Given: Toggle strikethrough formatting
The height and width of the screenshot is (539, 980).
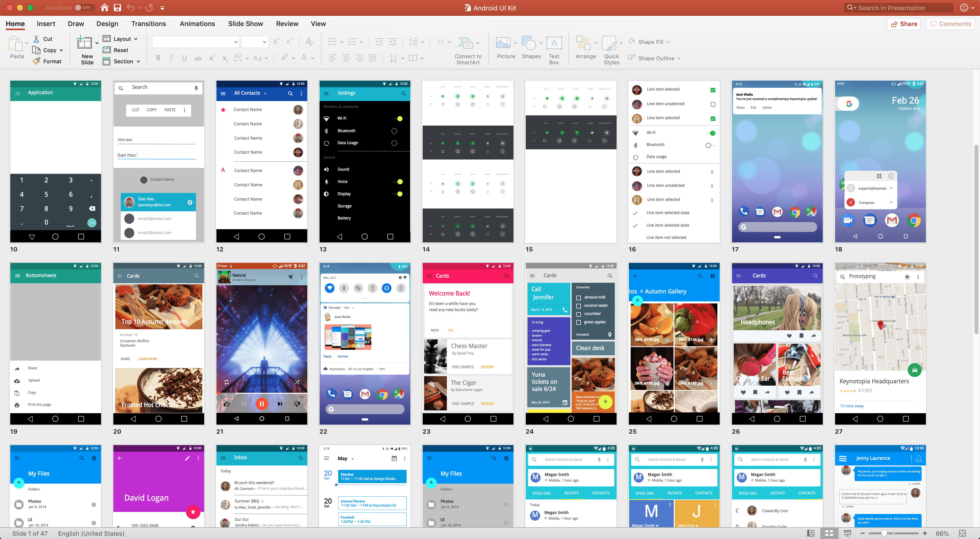Looking at the screenshot, I should (x=198, y=58).
